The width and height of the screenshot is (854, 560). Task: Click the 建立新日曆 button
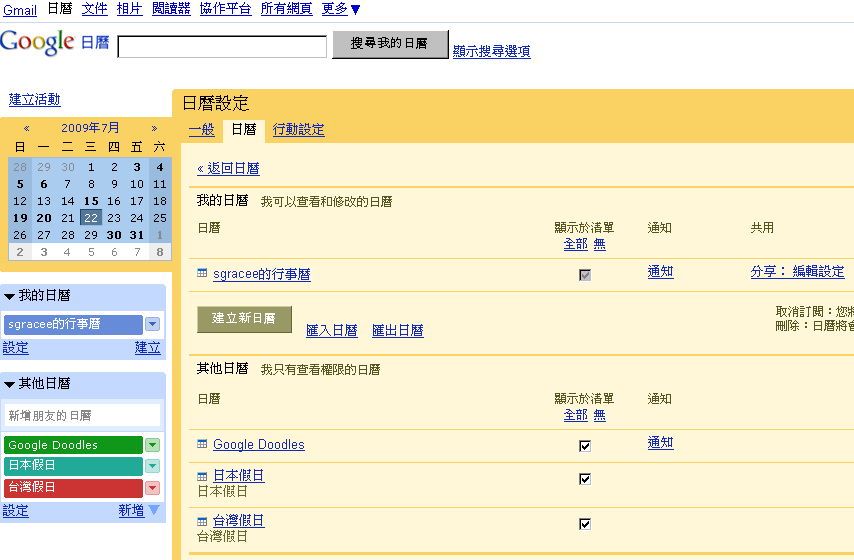[x=244, y=319]
